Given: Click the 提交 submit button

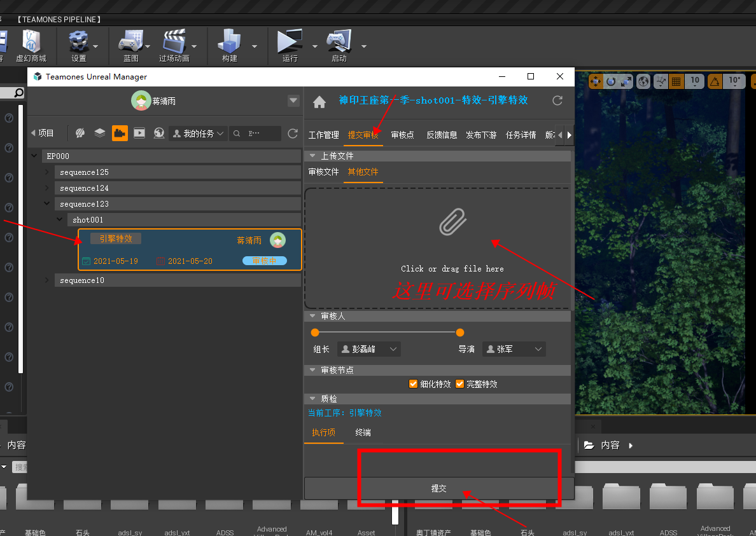Looking at the screenshot, I should pyautogui.click(x=438, y=488).
